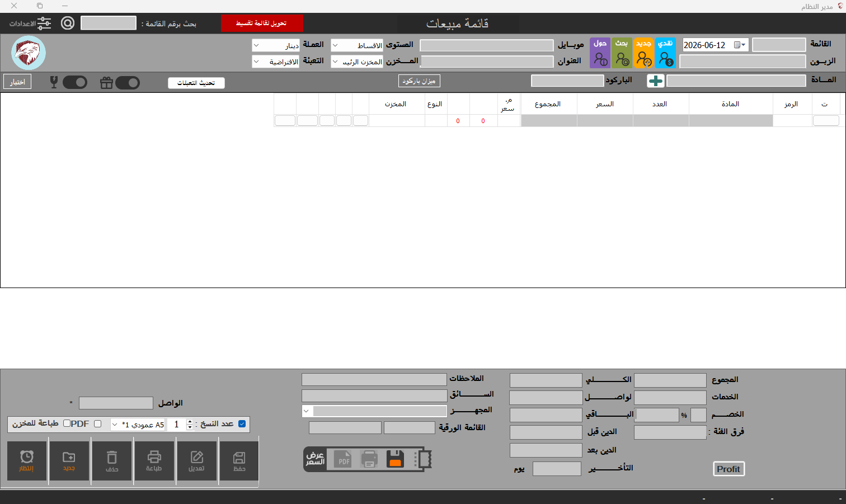Screen dimensions: 846x504
Task: Focus the الملاحظات notes field
Action: pyautogui.click(x=374, y=380)
